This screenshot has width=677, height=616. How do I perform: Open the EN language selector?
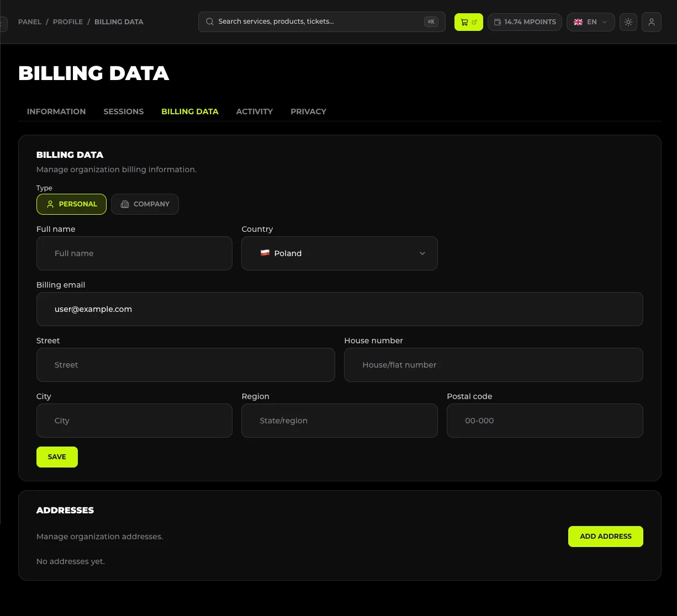(x=590, y=22)
